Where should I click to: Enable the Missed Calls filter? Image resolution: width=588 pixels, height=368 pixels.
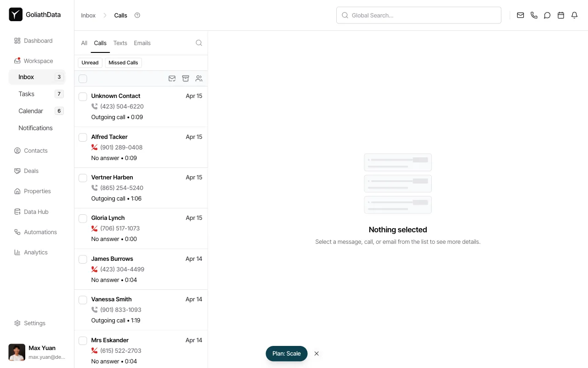pos(123,63)
